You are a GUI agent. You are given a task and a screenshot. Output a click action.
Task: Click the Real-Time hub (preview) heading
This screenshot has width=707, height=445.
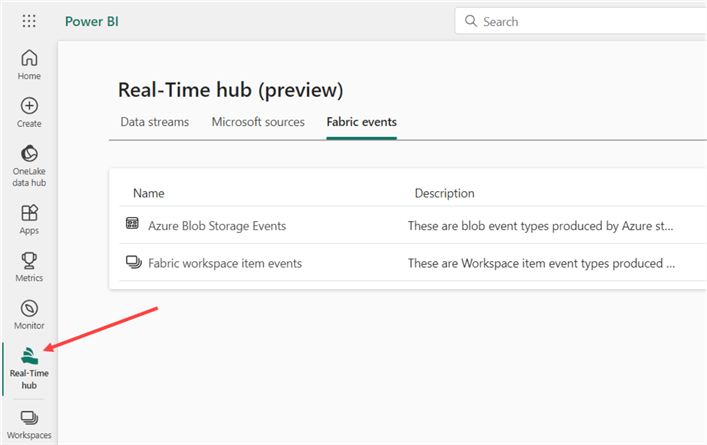coord(230,90)
